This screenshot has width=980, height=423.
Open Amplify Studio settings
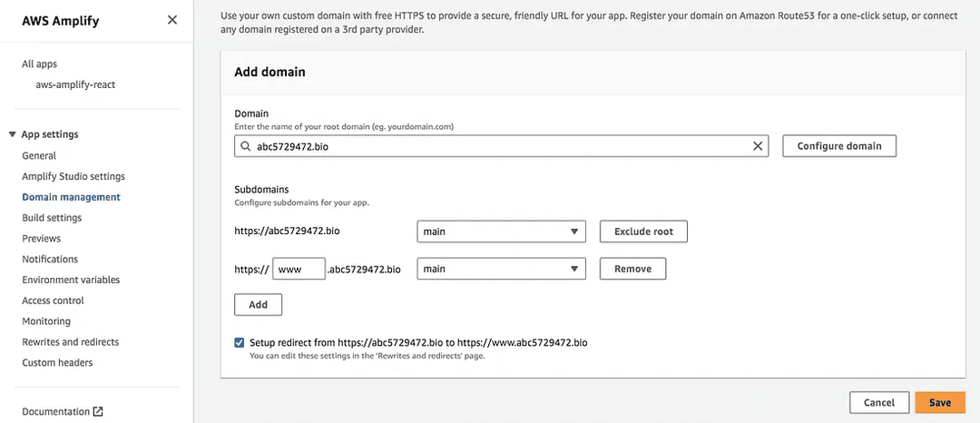click(x=73, y=176)
